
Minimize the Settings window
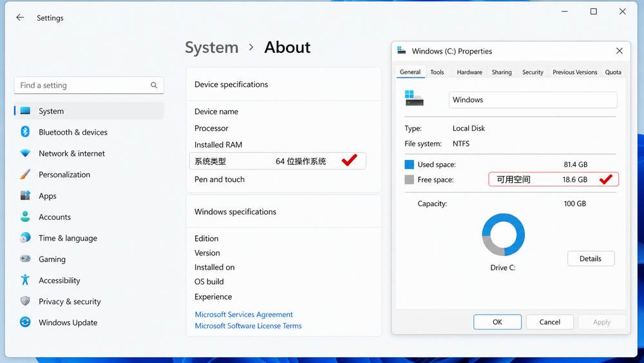(x=565, y=12)
